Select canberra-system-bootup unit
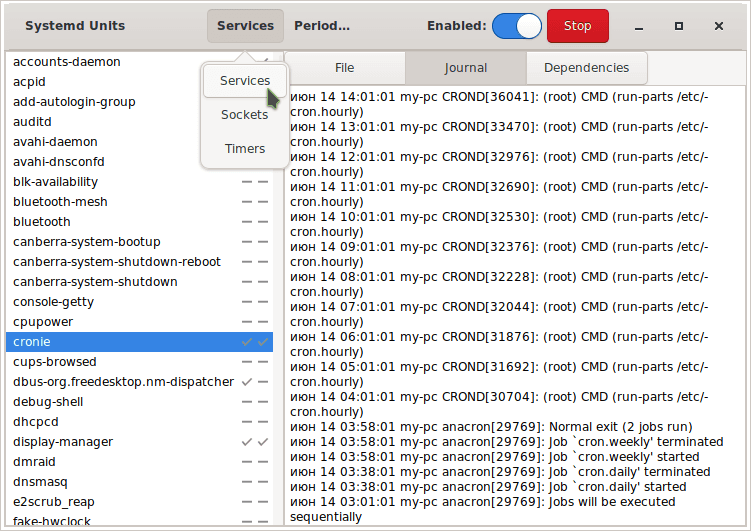This screenshot has width=751, height=531. click(x=139, y=242)
